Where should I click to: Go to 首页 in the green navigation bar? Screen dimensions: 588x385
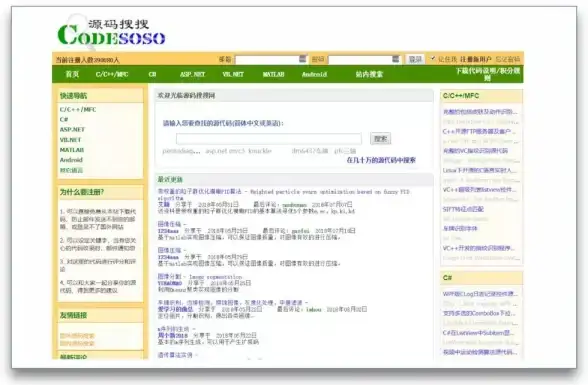[72, 74]
